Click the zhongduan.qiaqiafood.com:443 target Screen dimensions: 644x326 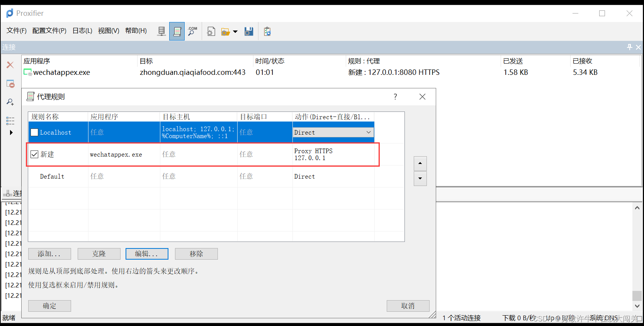coord(192,72)
